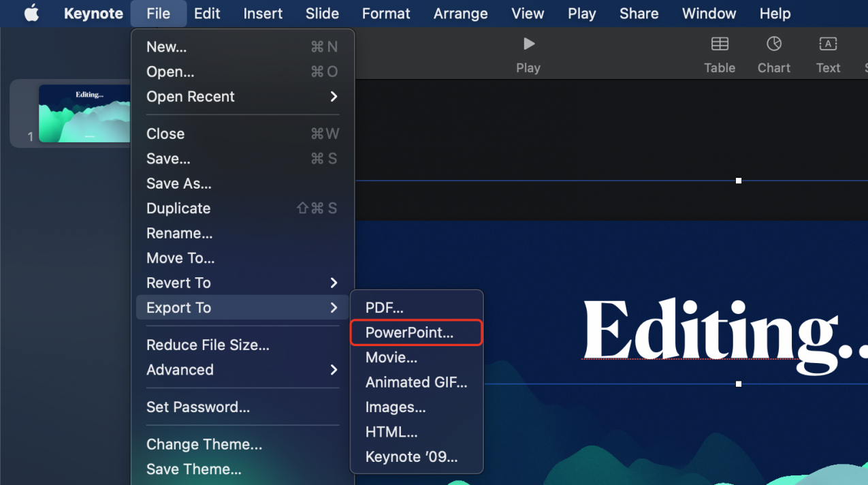This screenshot has width=868, height=485.
Task: Open the Help menu
Action: (x=775, y=13)
